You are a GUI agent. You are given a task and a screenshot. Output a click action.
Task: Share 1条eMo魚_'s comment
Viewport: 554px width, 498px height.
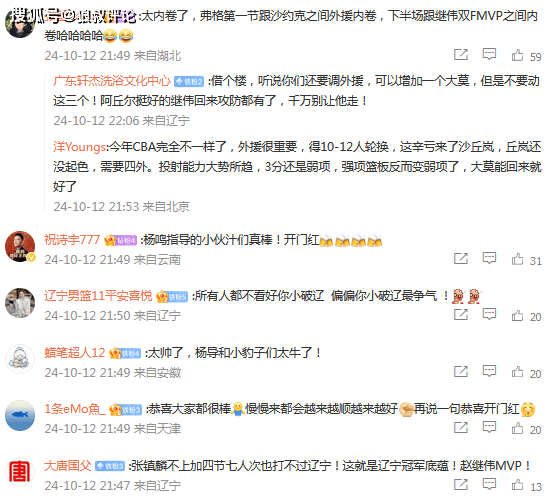tap(461, 428)
